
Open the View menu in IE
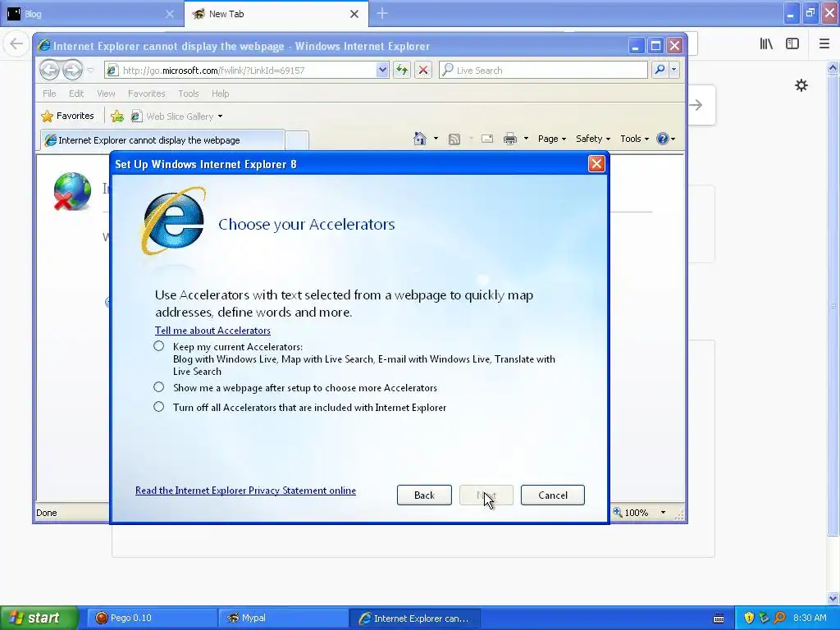[106, 94]
